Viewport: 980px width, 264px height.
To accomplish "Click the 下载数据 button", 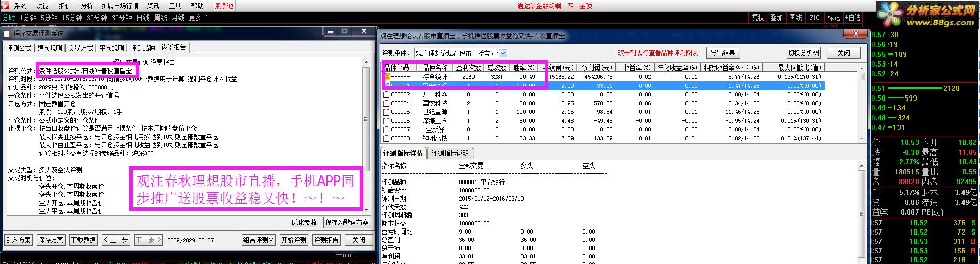I will click(x=83, y=240).
